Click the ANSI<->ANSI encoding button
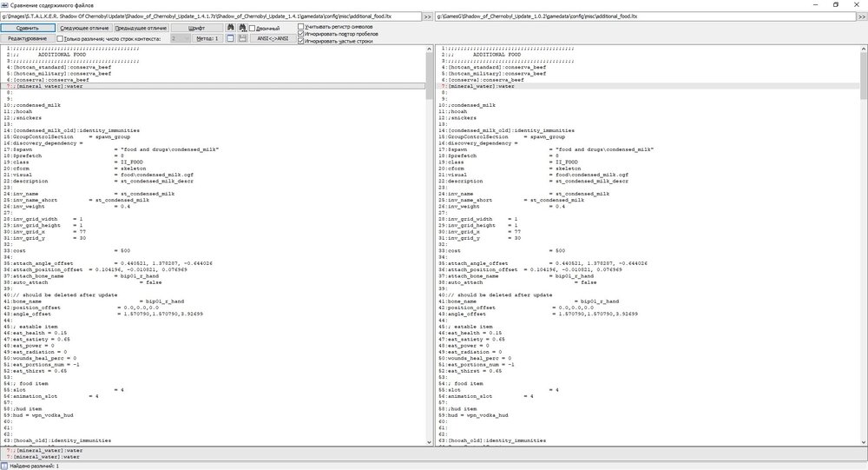The height and width of the screenshot is (470, 868). click(x=271, y=39)
